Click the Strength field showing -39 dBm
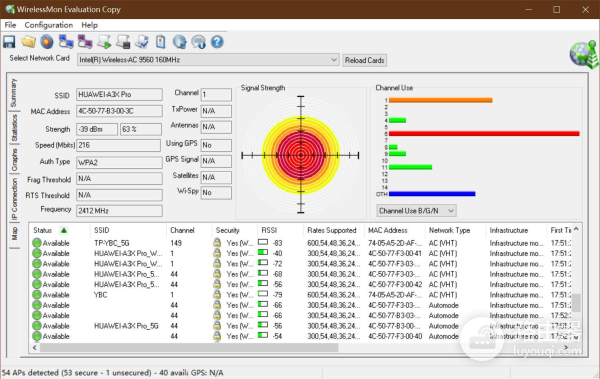Image resolution: width=600 pixels, height=379 pixels. click(x=97, y=129)
